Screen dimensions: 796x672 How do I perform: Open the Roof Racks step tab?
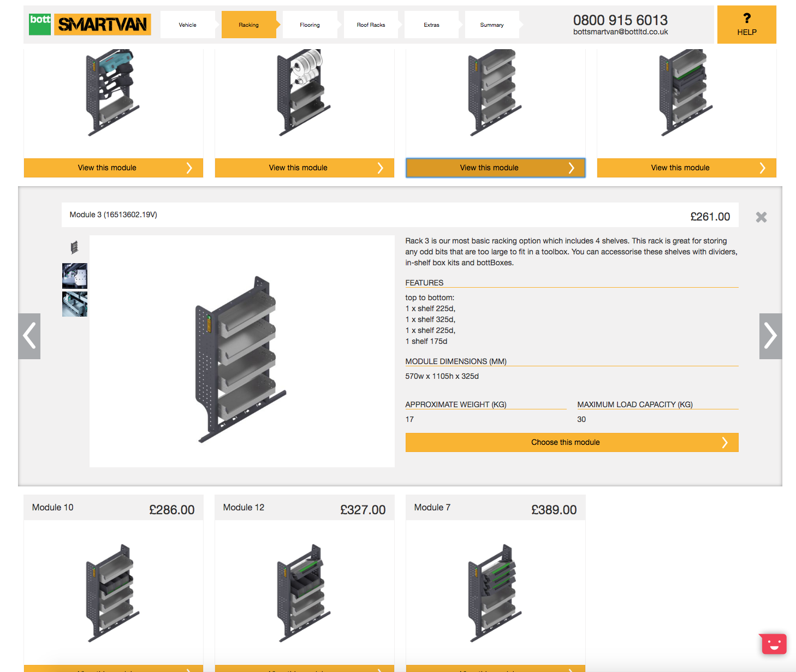point(371,25)
